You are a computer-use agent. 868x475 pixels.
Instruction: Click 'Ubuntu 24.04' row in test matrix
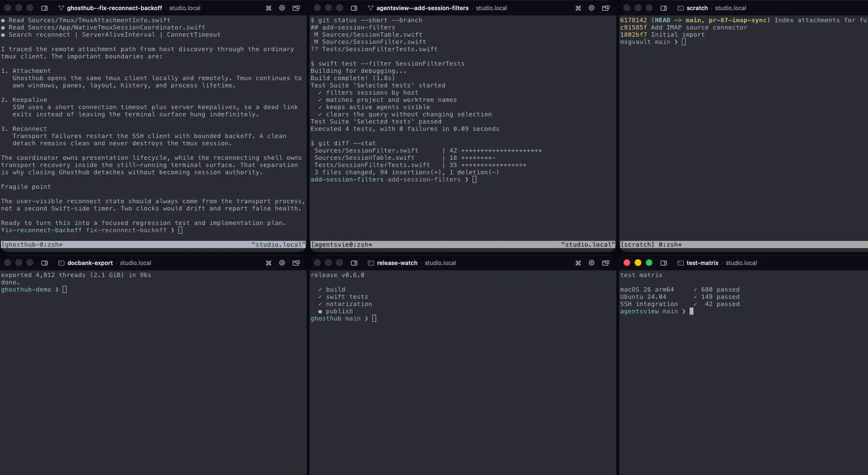[x=680, y=297]
